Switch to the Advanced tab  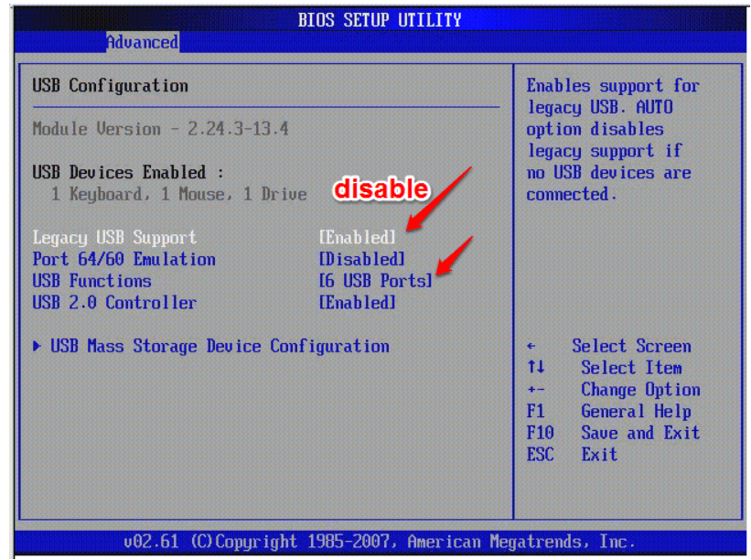coord(143,42)
